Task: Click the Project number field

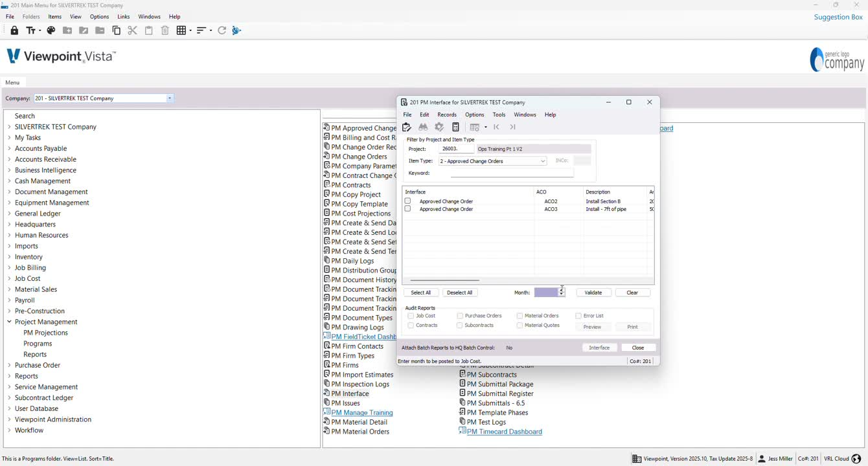Action: click(x=456, y=149)
